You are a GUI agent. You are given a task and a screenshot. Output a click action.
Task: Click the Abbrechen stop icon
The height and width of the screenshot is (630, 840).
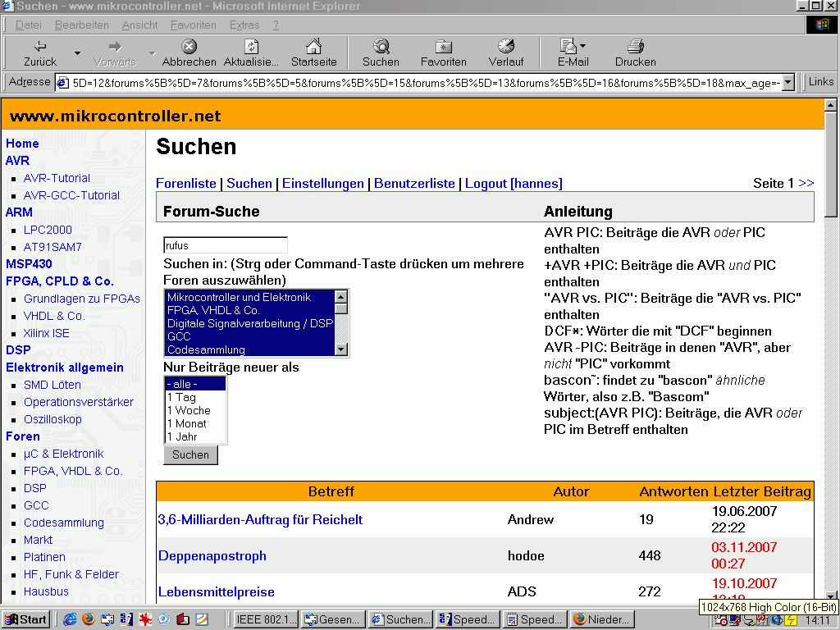point(189,47)
